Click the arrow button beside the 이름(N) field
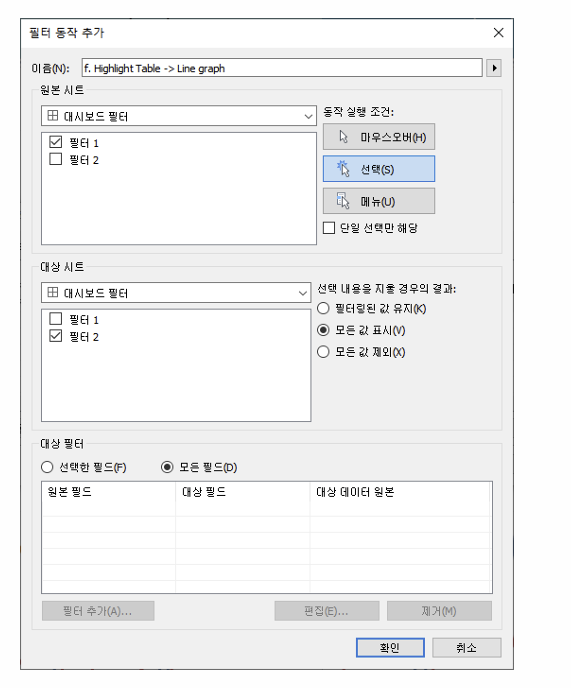 [x=494, y=68]
